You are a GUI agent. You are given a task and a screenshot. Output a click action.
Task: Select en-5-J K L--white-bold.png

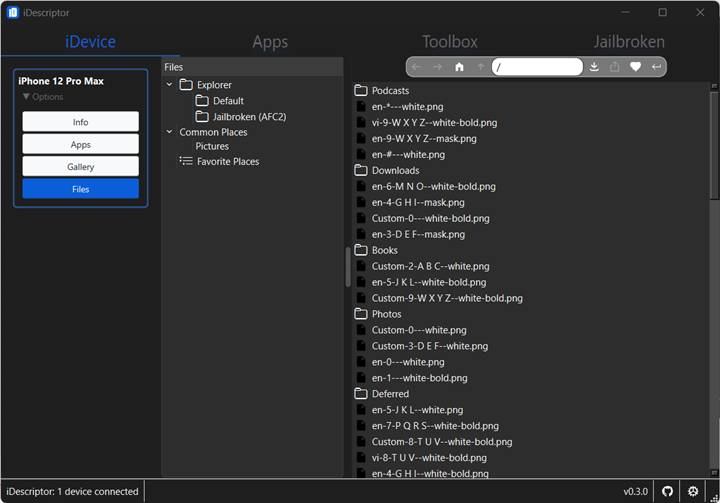coord(429,282)
